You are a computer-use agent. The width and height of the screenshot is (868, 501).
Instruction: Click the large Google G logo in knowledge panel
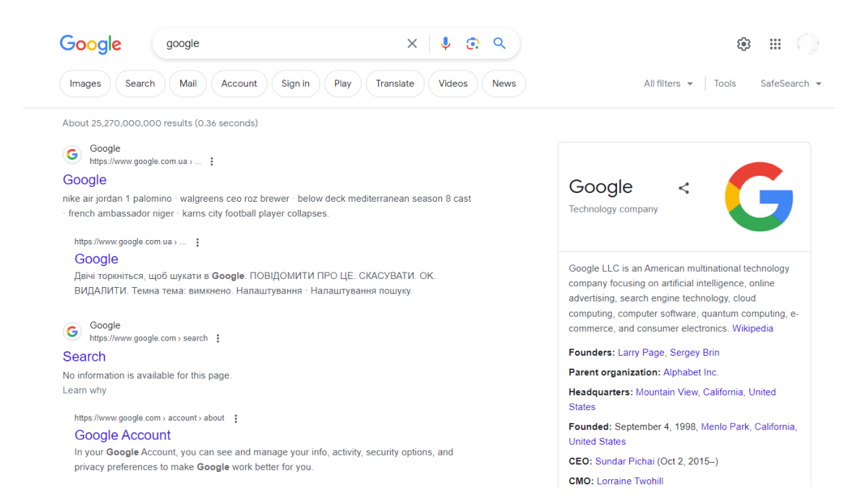[759, 197]
